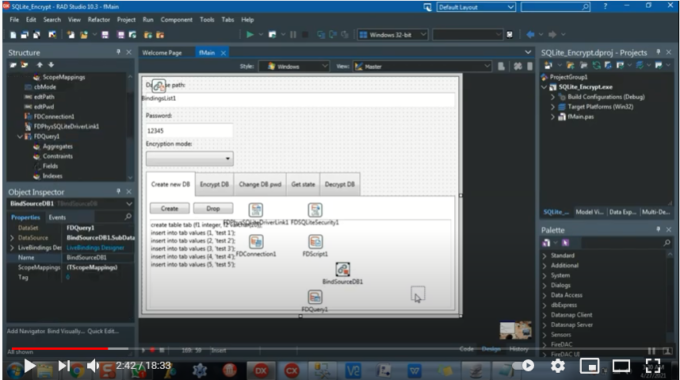680x380 pixels.
Task: Seek on the red YouTube progress bar
Action: tap(60, 348)
